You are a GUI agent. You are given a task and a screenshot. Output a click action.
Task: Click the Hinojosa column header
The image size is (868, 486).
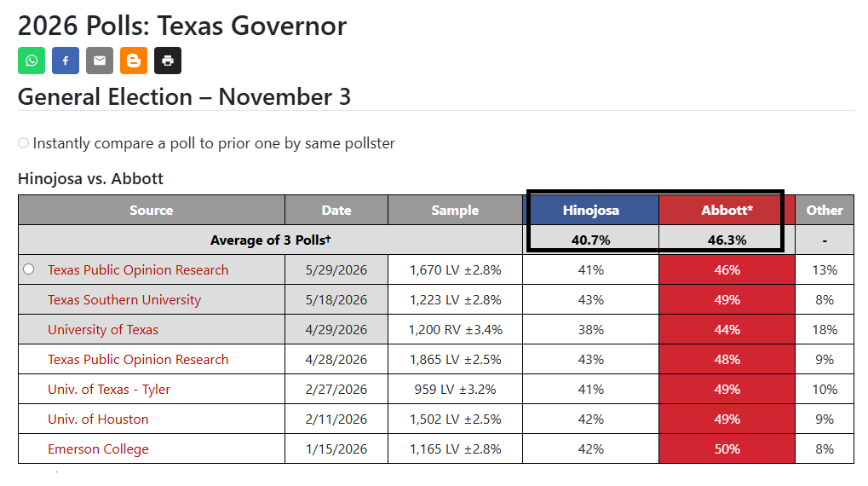point(590,210)
